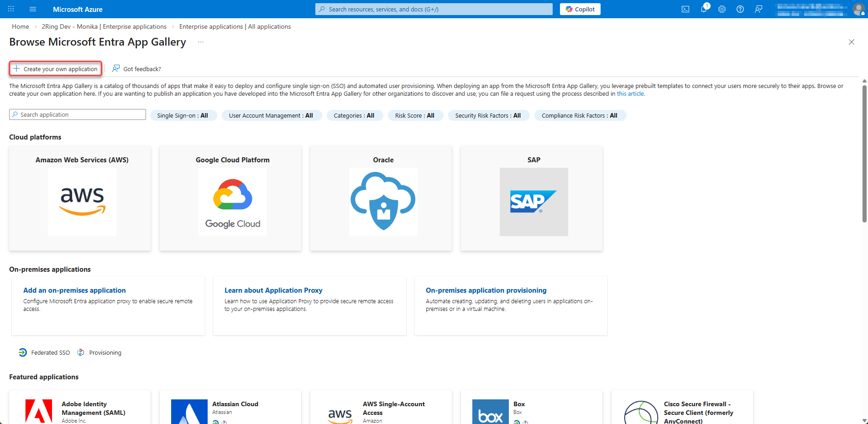Open Add an on-premises application link
The image size is (868, 424).
[x=74, y=290]
